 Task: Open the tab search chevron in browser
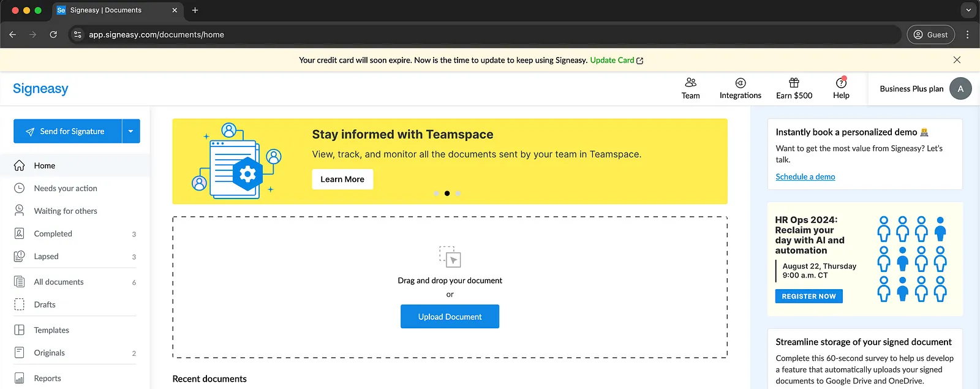[968, 10]
